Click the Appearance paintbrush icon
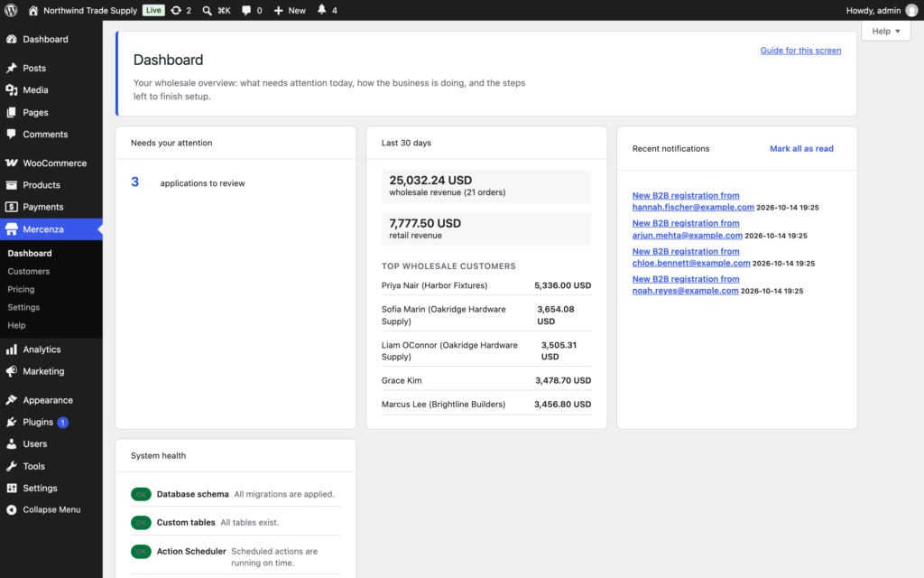 (11, 400)
